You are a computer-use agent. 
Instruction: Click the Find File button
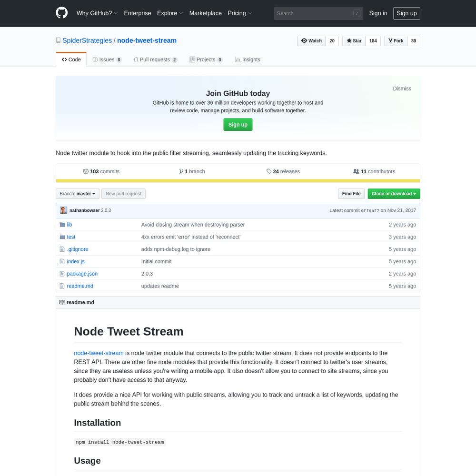coord(351,194)
